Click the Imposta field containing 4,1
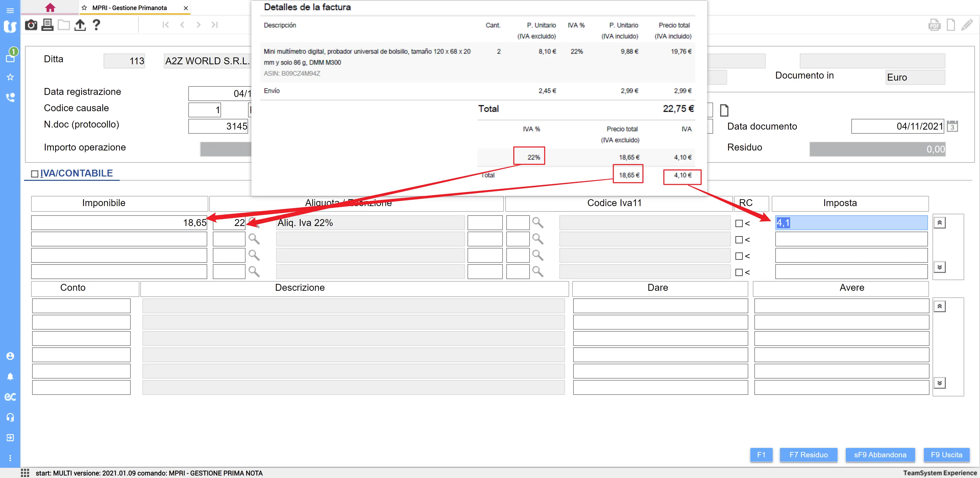980x478 pixels. point(851,223)
